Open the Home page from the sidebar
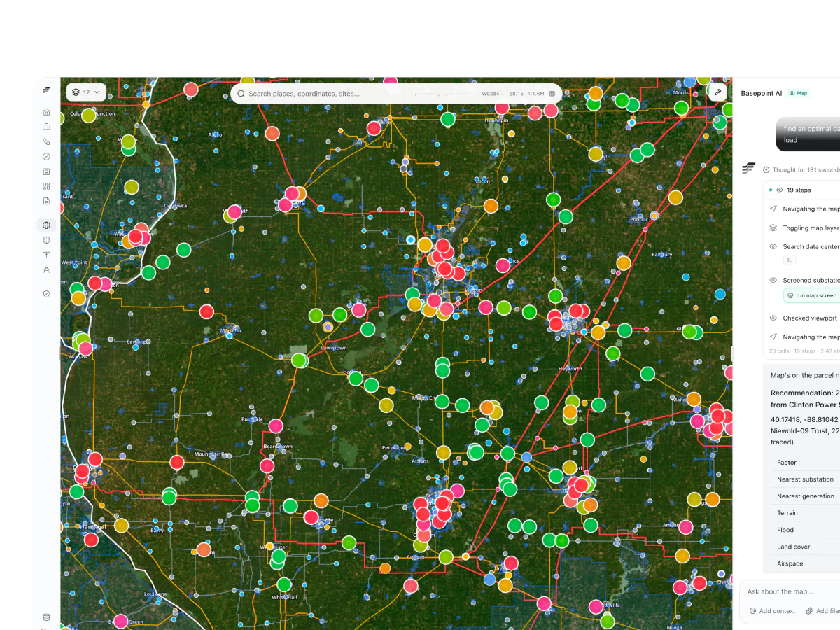This screenshot has width=840, height=630. (46, 112)
